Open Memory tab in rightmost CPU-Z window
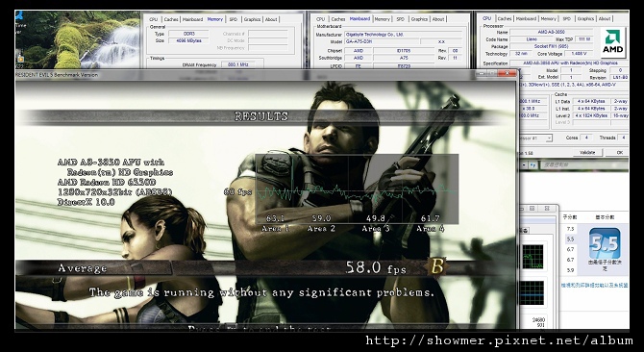 coord(548,18)
